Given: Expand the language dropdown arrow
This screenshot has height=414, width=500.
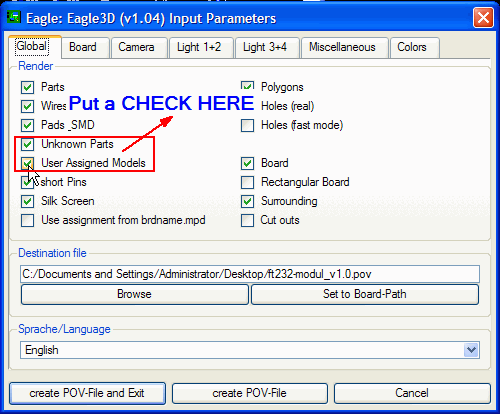Looking at the screenshot, I should tap(471, 350).
